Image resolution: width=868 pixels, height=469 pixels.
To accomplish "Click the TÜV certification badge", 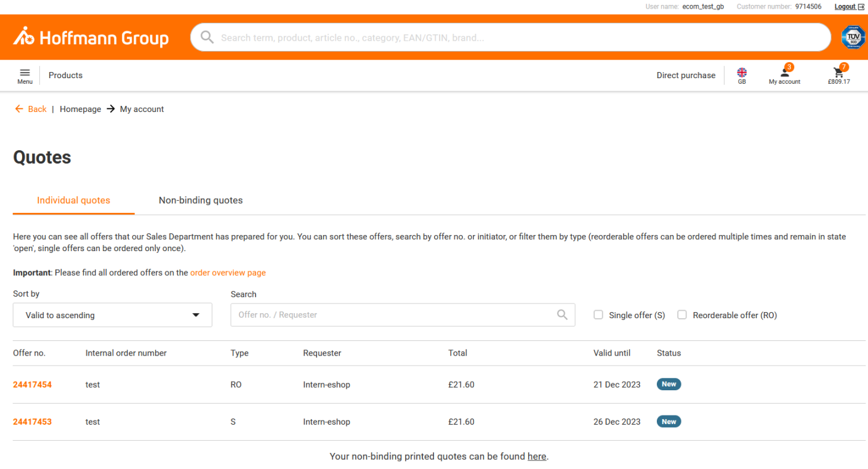I will [853, 38].
